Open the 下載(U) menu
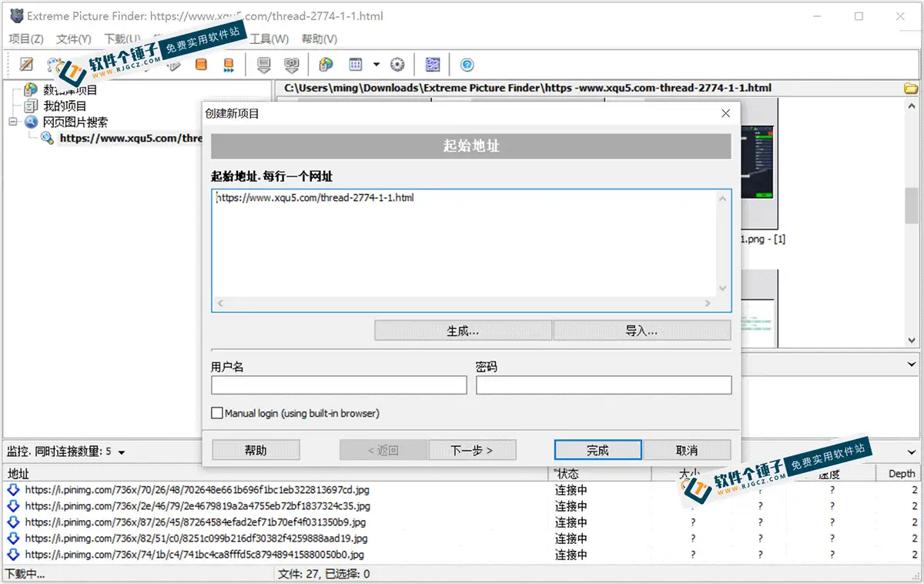The height and width of the screenshot is (584, 924). [x=122, y=39]
